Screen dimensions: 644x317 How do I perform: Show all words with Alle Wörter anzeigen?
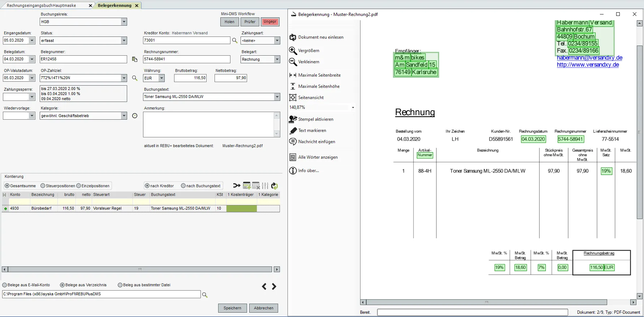(293, 157)
